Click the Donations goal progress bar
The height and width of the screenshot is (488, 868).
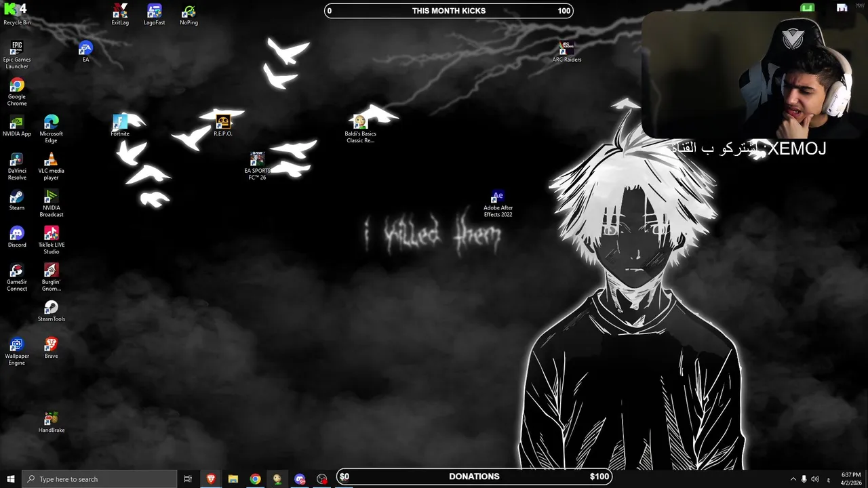click(x=475, y=476)
